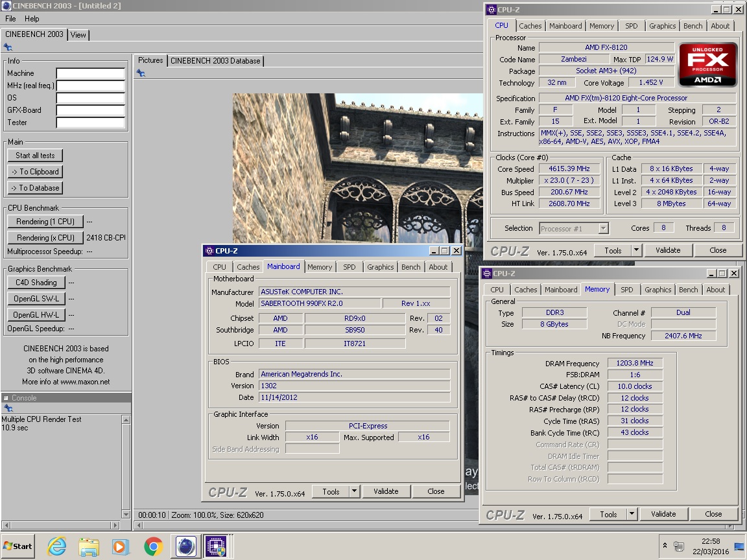The height and width of the screenshot is (560, 747).
Task: Click Tools in the CPU-Z Mainboard window
Action: [331, 491]
